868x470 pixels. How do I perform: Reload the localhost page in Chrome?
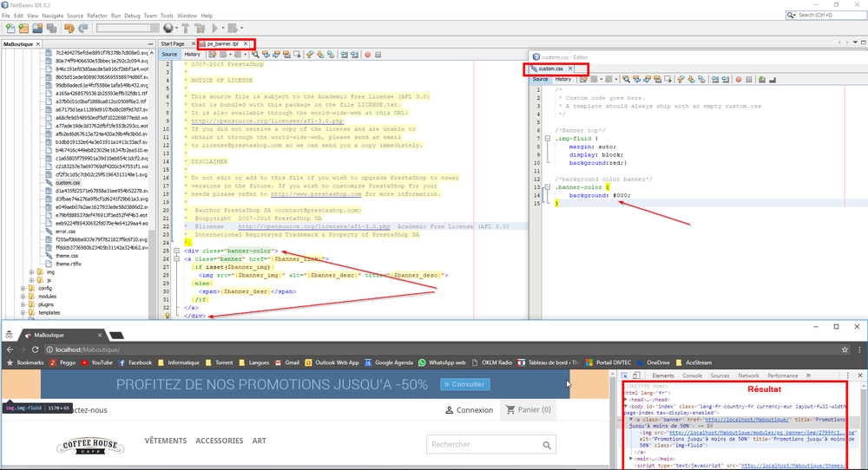[43, 349]
